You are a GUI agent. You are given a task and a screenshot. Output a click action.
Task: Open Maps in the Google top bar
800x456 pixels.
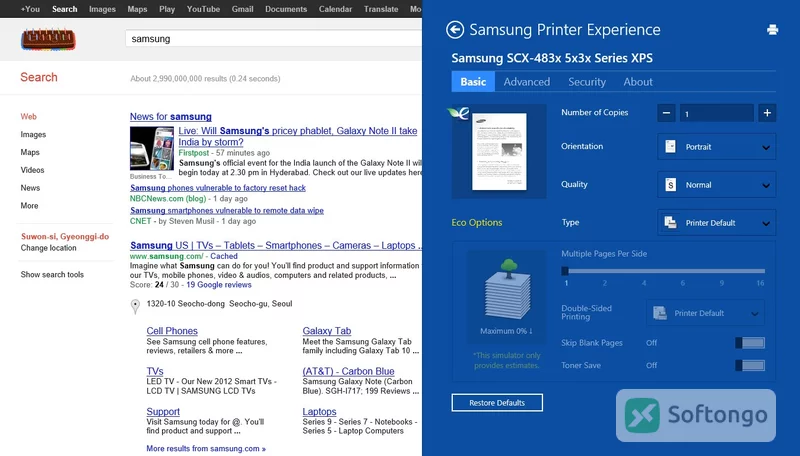point(137,9)
